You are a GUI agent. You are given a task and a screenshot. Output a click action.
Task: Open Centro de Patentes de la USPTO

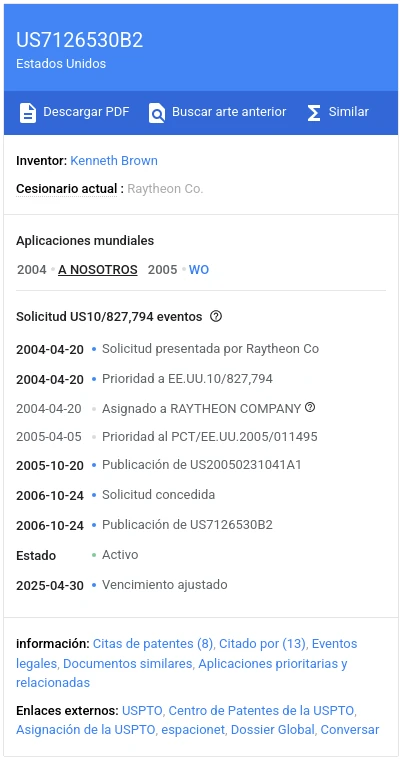pyautogui.click(x=262, y=711)
